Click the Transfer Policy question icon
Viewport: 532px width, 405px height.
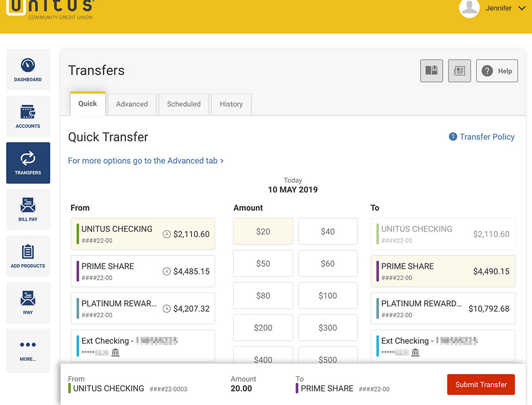(x=453, y=136)
